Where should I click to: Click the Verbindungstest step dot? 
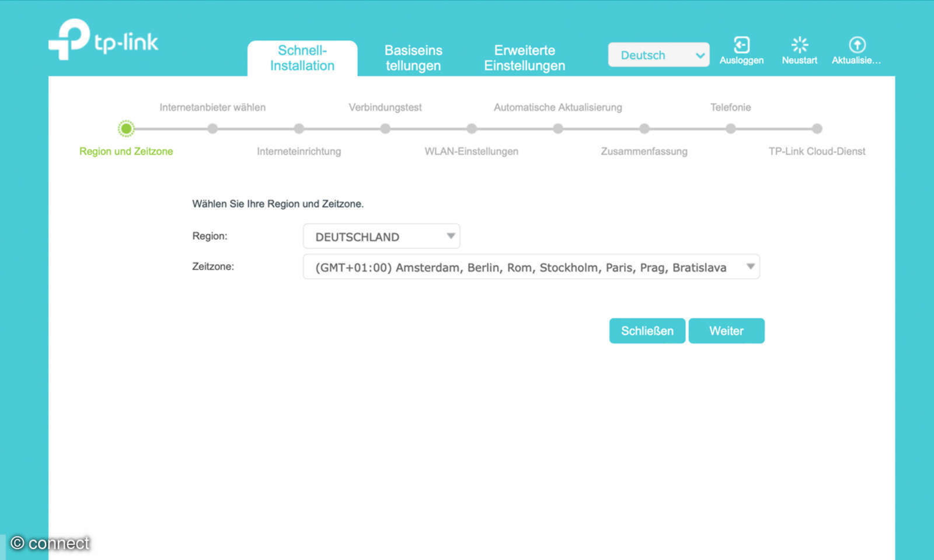(385, 128)
